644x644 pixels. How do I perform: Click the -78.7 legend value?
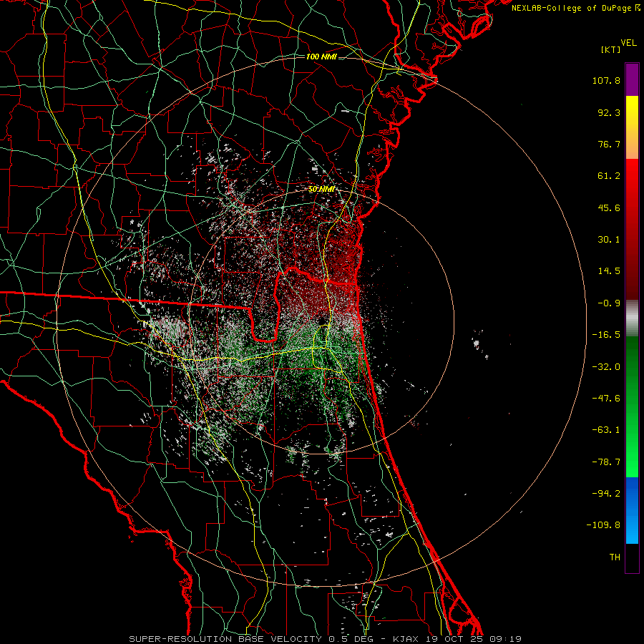tap(606, 462)
